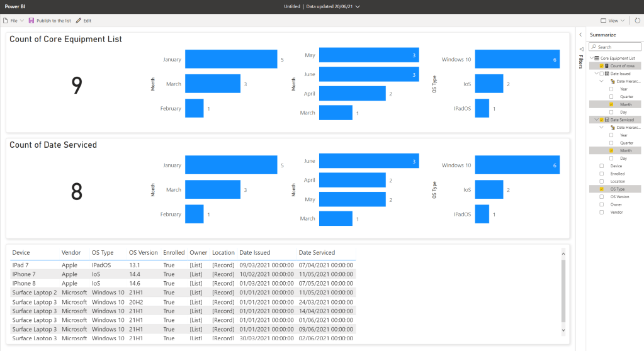The image size is (644, 351).
Task: Sort table by OS Version column header
Action: pos(143,253)
